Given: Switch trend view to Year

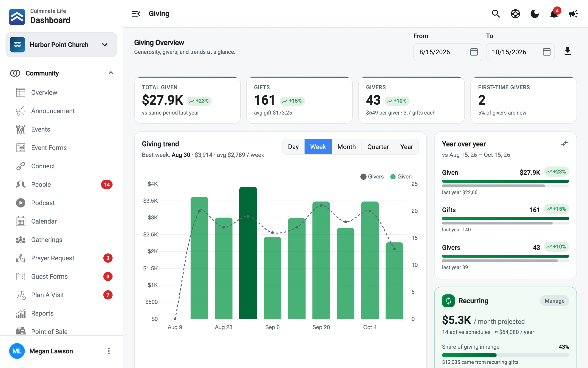Looking at the screenshot, I should 407,147.
